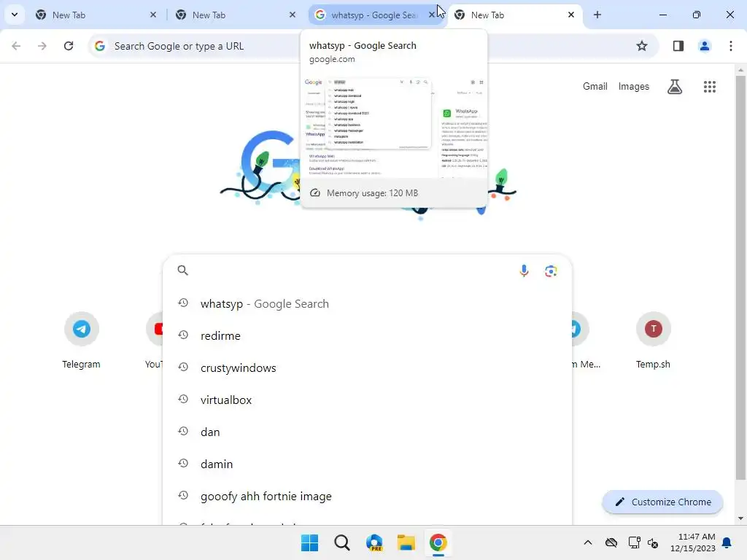Select crustywindows search suggestion
This screenshot has height=560, width=747.
pos(367,368)
